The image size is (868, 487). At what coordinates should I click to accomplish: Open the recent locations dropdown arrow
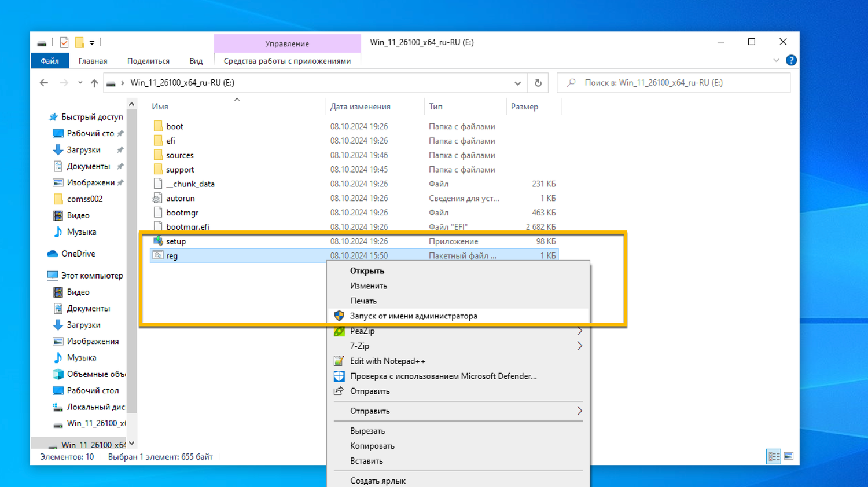click(x=80, y=83)
